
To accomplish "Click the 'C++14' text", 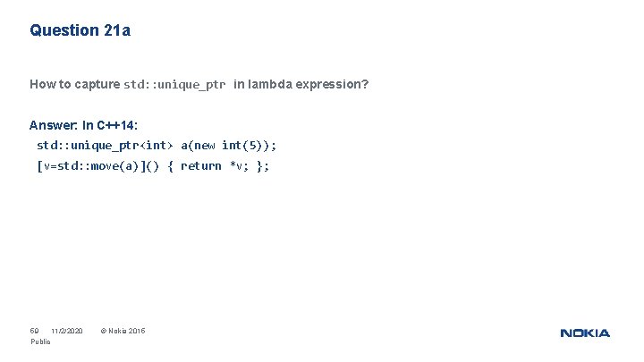I will (x=115, y=125).
